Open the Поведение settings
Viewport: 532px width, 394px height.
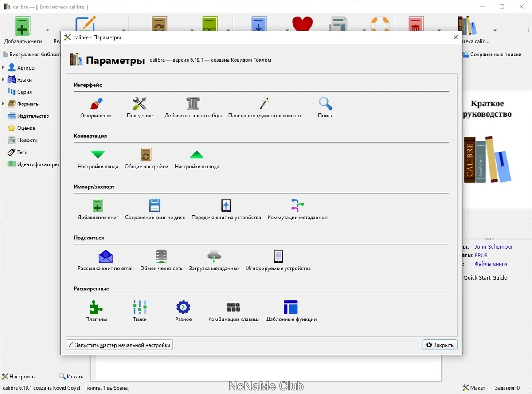(140, 108)
